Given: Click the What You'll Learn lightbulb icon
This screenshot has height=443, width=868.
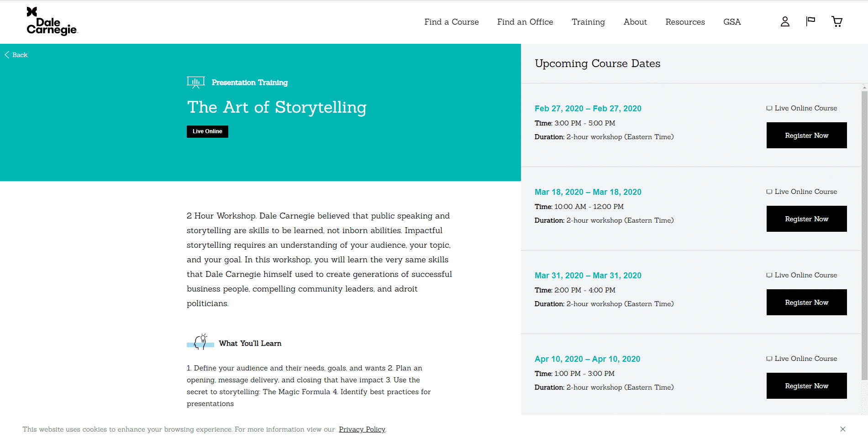Looking at the screenshot, I should pos(200,342).
